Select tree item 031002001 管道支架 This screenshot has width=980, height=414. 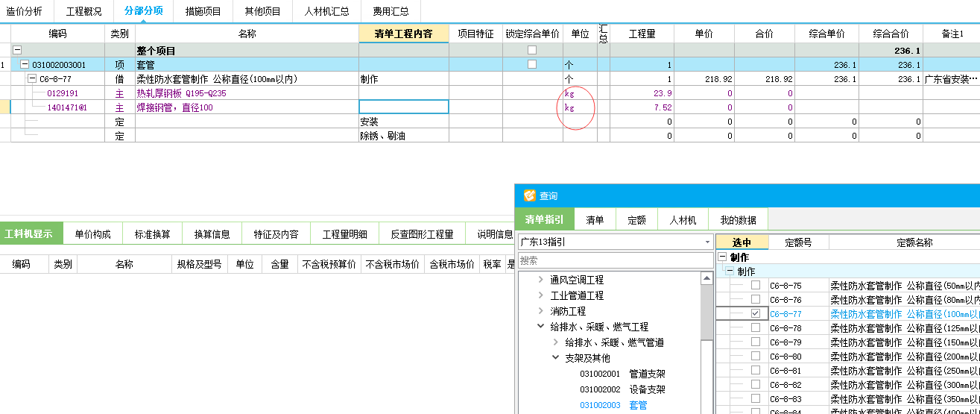622,374
